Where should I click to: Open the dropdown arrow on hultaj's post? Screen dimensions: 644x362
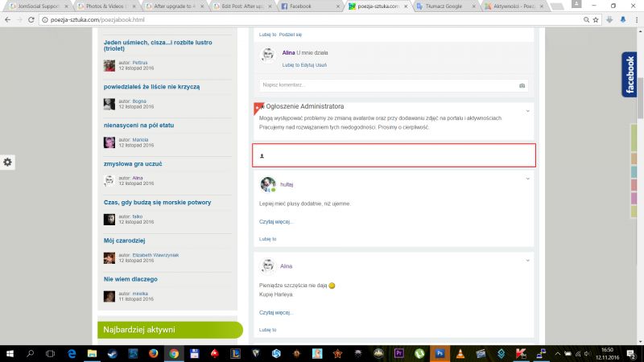coord(528,178)
